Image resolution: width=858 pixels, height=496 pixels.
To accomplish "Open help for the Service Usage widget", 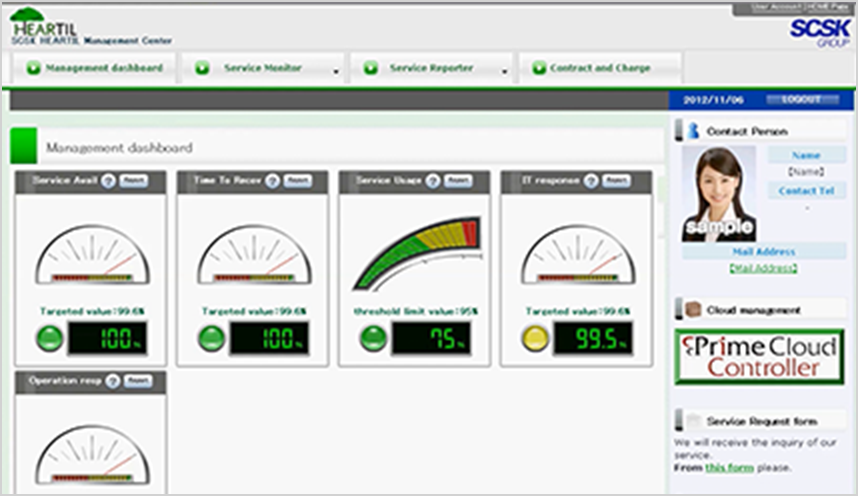I will pyautogui.click(x=432, y=181).
